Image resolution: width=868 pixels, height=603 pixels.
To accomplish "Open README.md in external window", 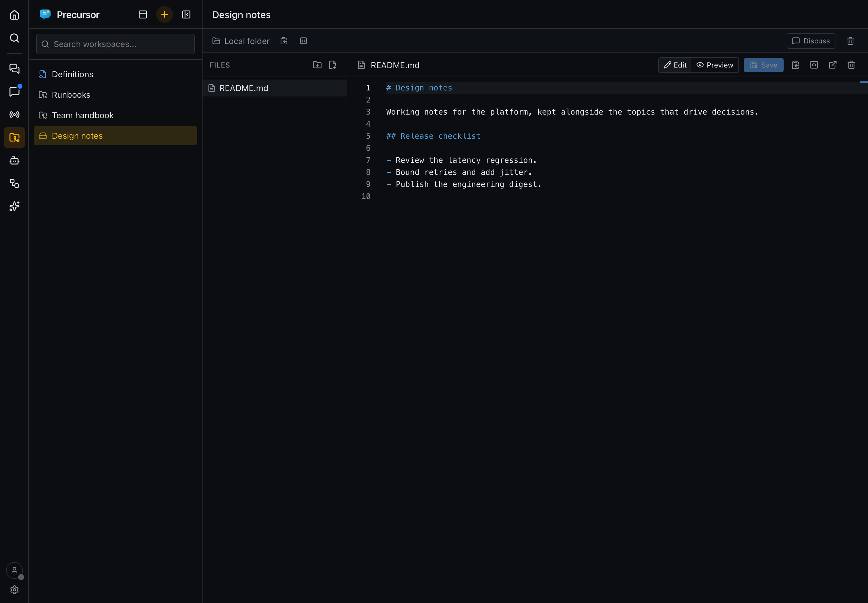I will (832, 65).
